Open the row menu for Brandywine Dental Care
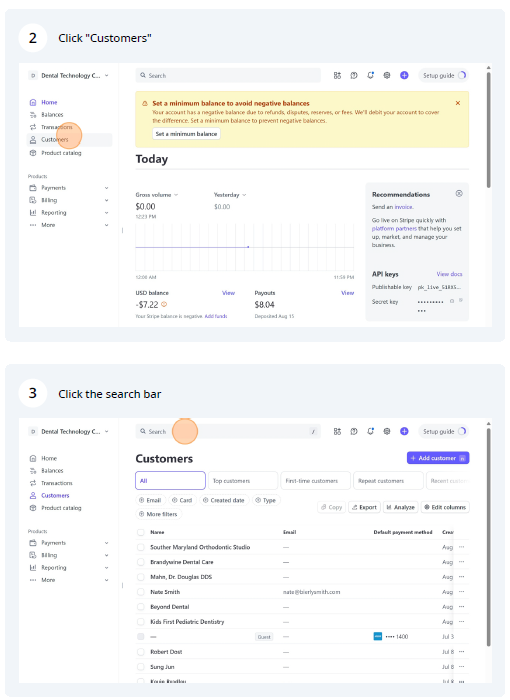The width and height of the screenshot is (510, 700). pos(461,562)
